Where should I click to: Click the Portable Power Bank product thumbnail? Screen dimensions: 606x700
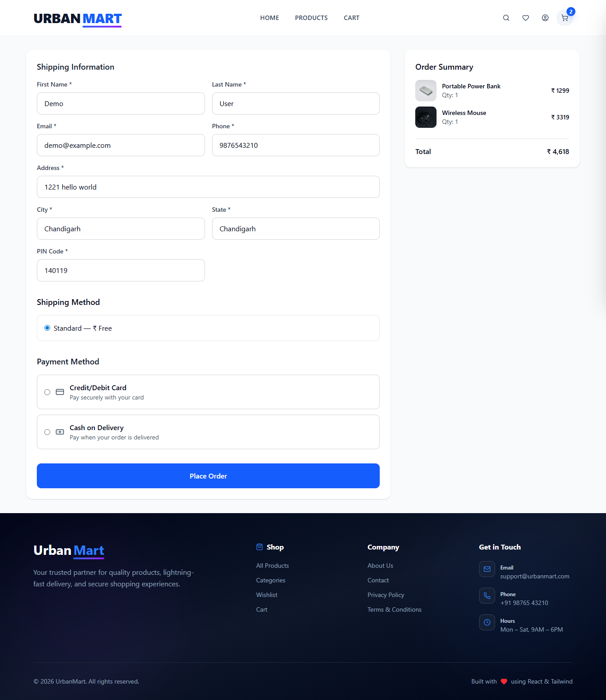(x=425, y=91)
